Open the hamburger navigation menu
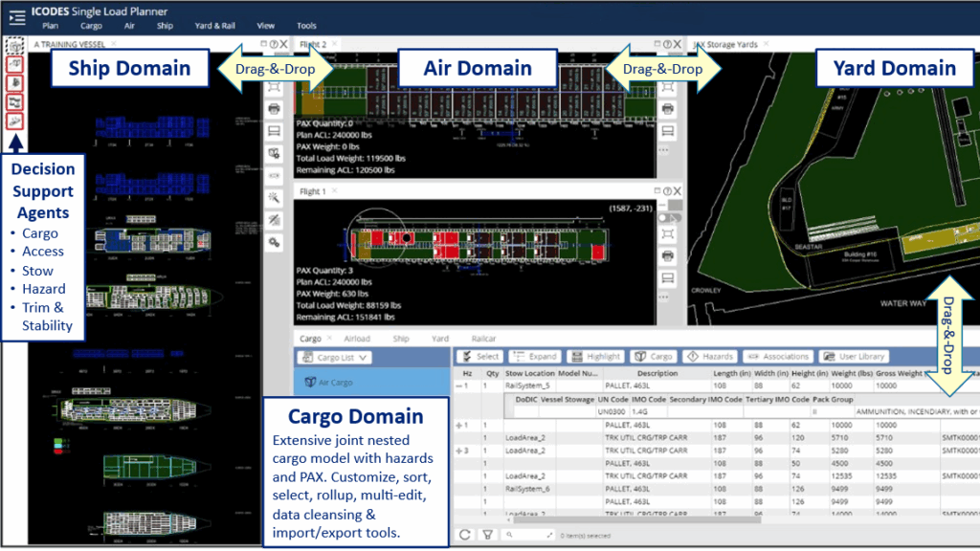 pyautogui.click(x=16, y=16)
